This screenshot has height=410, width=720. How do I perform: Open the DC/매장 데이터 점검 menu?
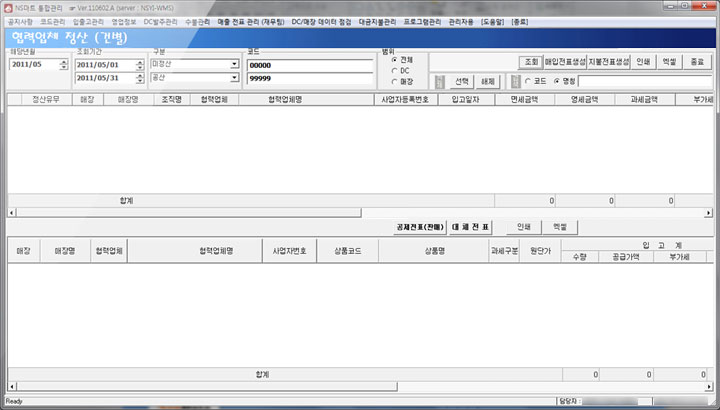tap(321, 22)
